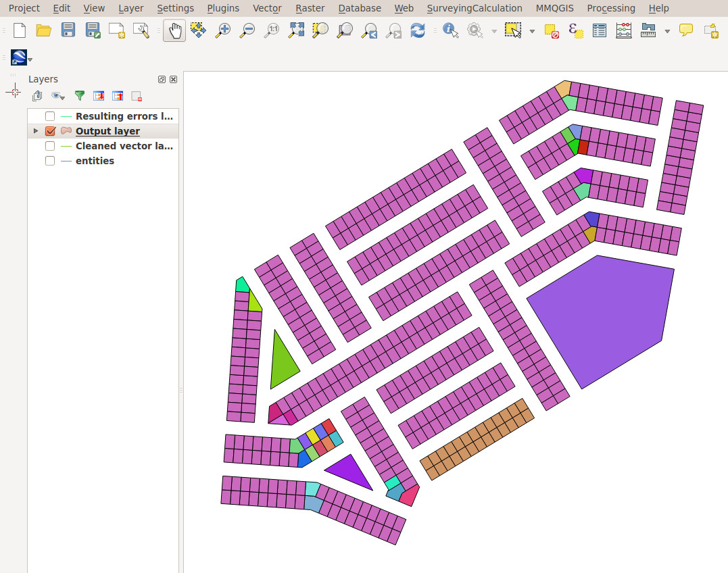Select the Resulting errors layer name
Image resolution: width=728 pixels, height=573 pixels.
[124, 116]
